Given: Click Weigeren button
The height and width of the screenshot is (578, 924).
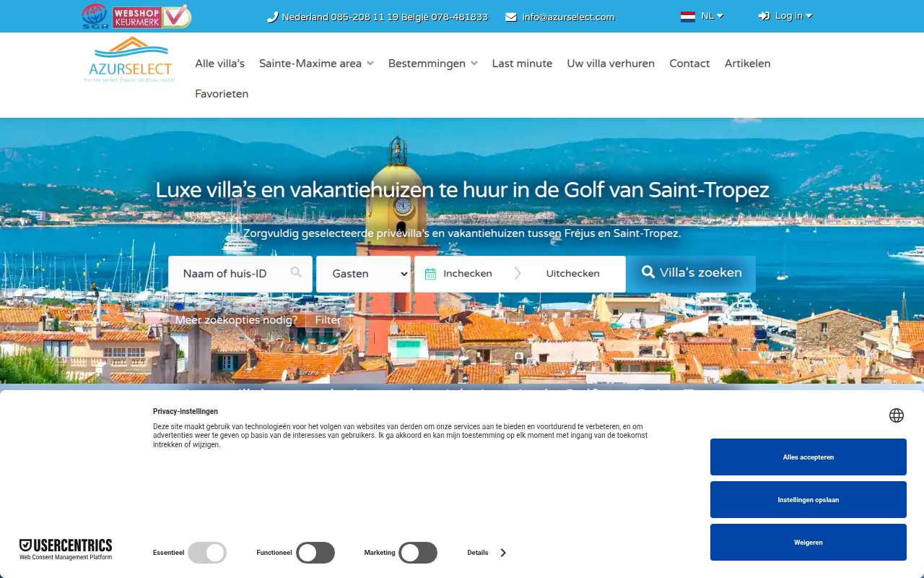Looking at the screenshot, I should pos(808,542).
